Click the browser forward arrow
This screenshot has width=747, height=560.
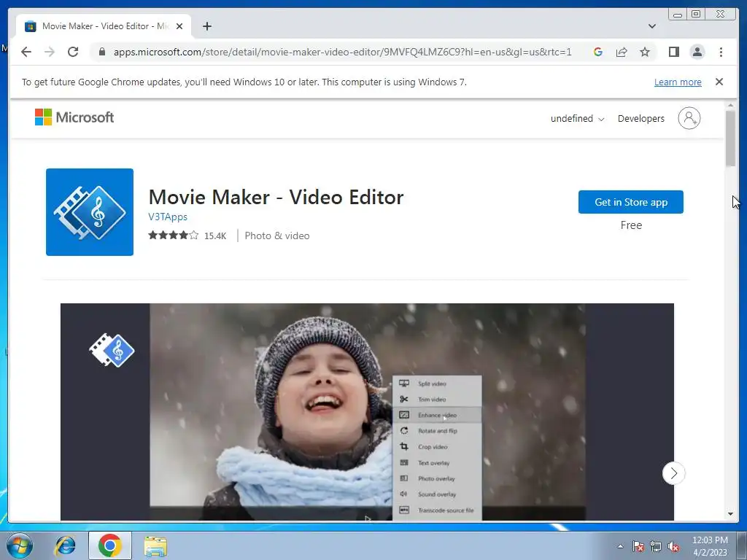coord(50,52)
